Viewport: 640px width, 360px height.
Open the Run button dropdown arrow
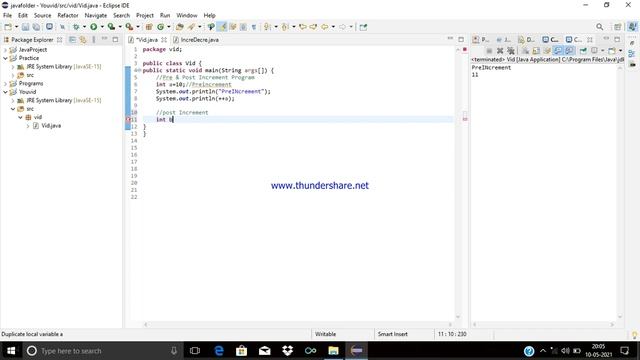tap(102, 27)
